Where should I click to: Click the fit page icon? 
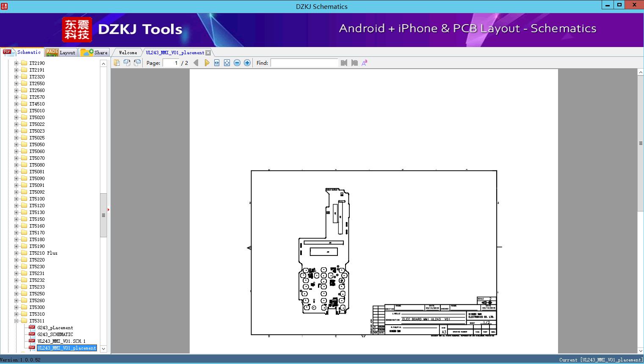pyautogui.click(x=227, y=63)
